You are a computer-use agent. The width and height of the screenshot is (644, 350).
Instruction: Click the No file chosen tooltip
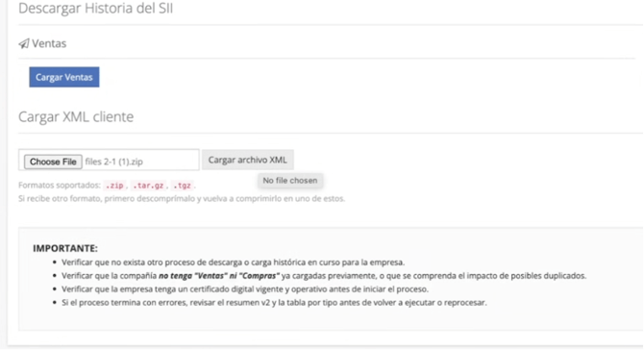pyautogui.click(x=290, y=181)
